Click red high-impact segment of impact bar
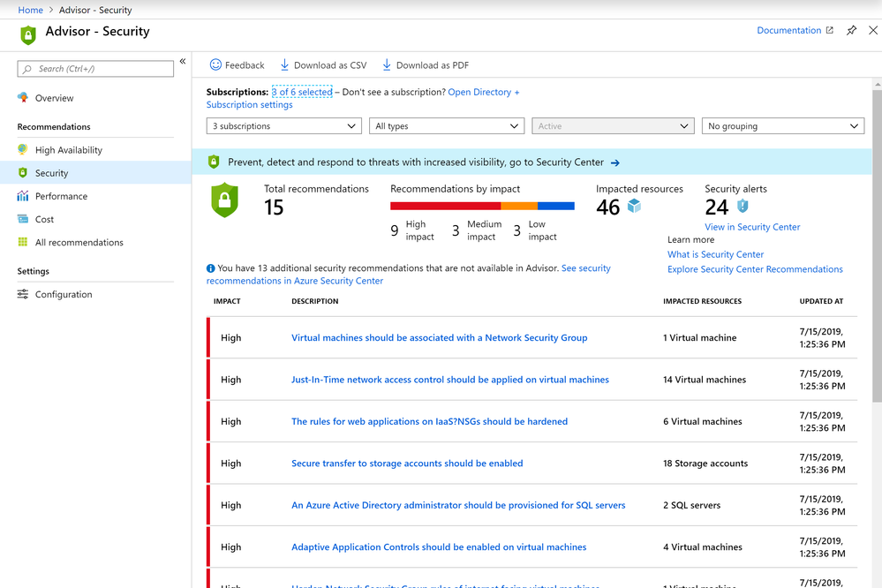 pyautogui.click(x=446, y=206)
